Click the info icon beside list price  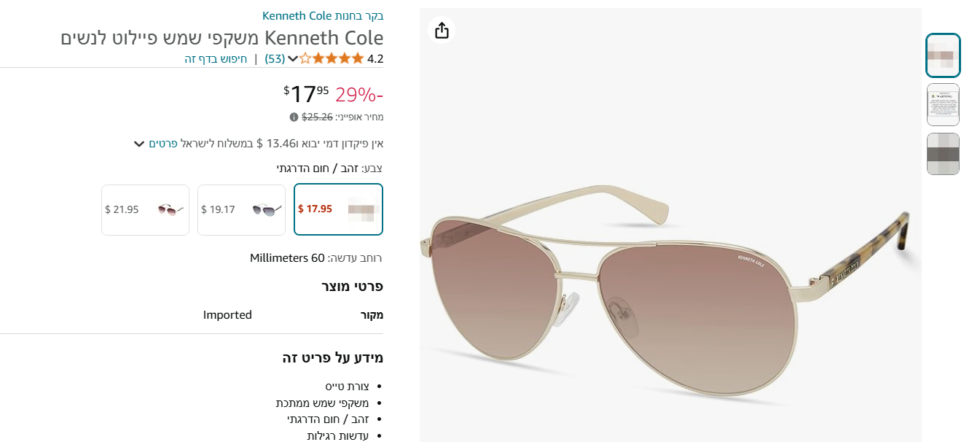point(294,117)
